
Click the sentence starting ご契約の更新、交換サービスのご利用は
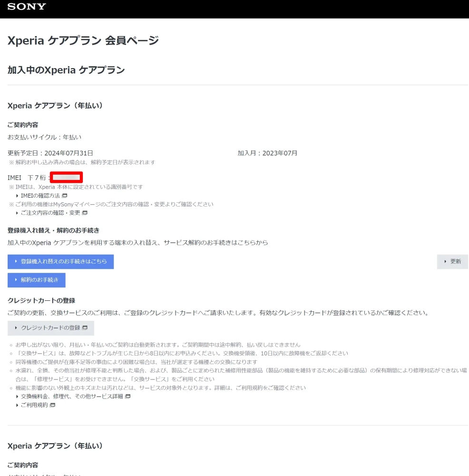tap(218, 313)
